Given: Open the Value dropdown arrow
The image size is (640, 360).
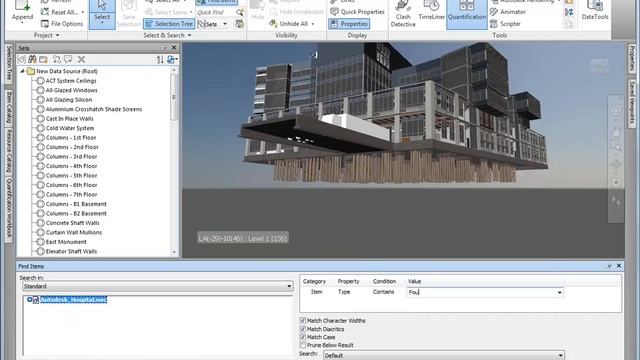Looking at the screenshot, I should (559, 292).
